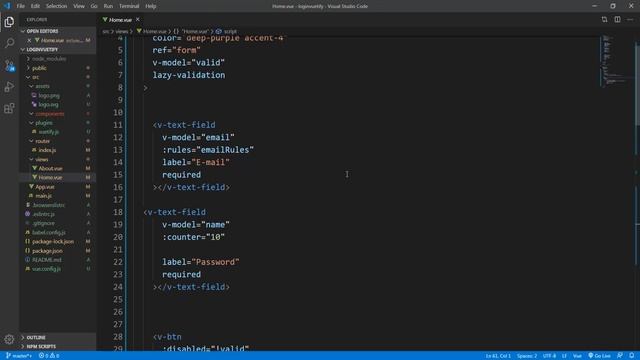Open the Run menu
The image size is (640, 360).
coord(108,6)
